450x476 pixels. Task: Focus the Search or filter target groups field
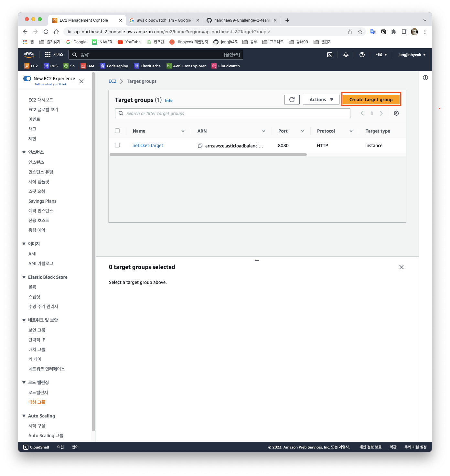(x=233, y=113)
